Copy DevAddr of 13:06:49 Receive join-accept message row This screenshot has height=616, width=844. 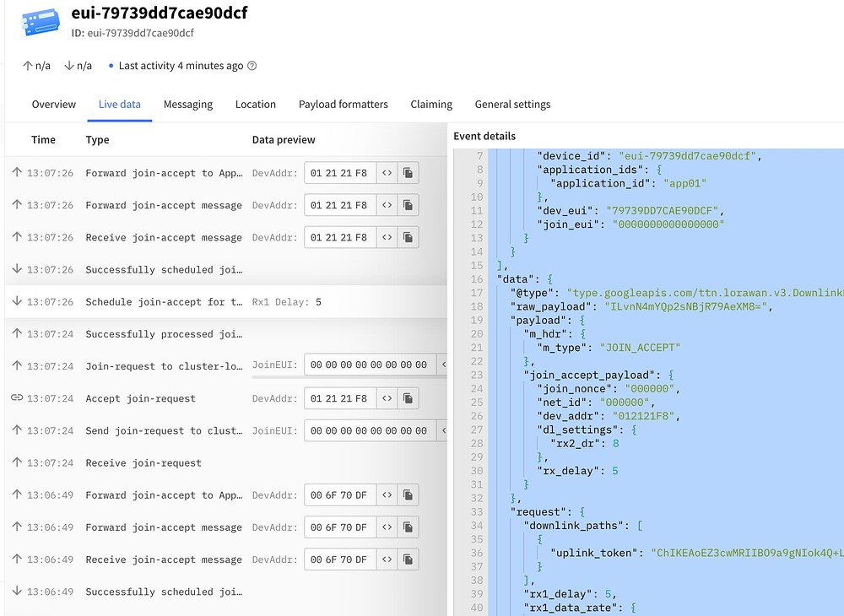pyautogui.click(x=408, y=560)
